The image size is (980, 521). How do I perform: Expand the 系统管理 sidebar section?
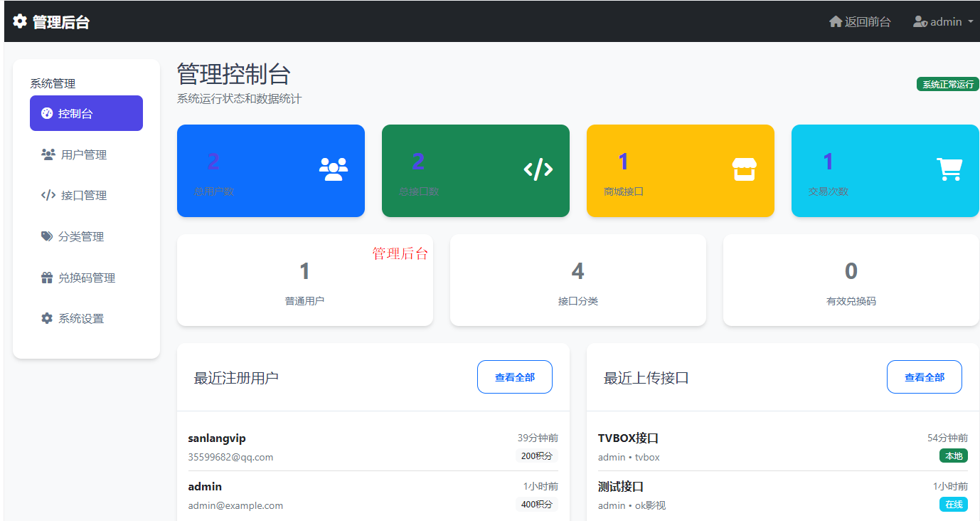click(51, 83)
